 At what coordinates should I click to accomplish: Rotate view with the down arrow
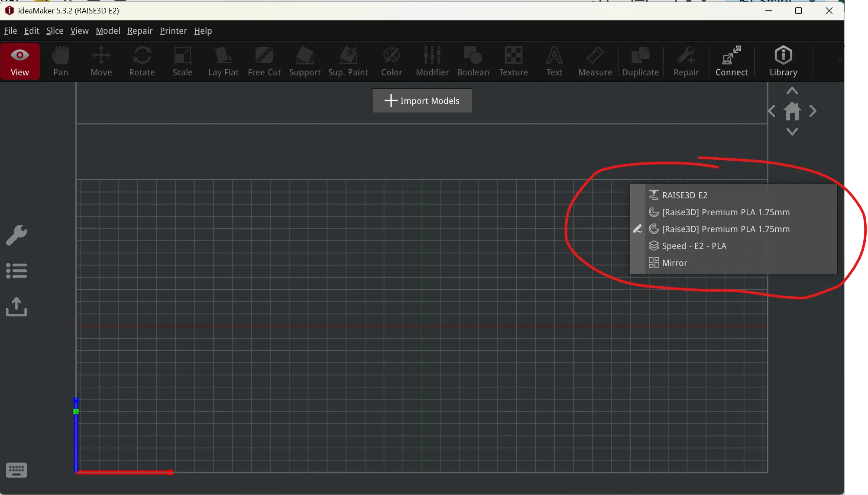click(792, 131)
